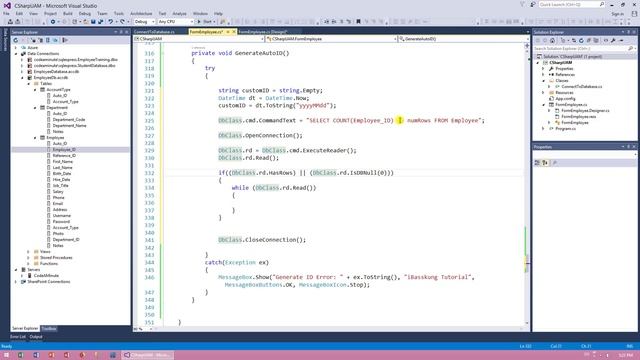Click the account avatar icon next to Sign in

tap(634, 13)
